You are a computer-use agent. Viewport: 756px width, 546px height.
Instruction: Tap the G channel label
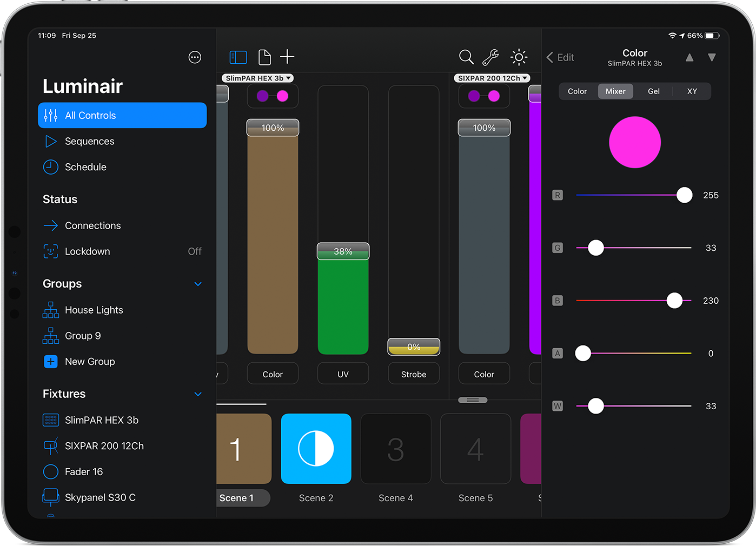click(558, 248)
